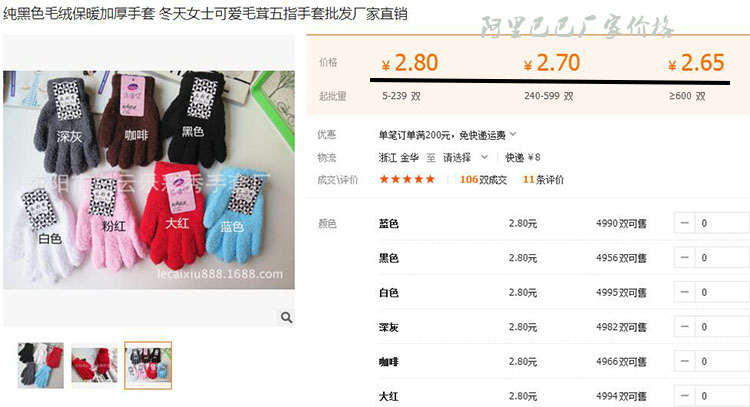Click quantity input field for 白色
The width and height of the screenshot is (750, 407).
pos(722,292)
